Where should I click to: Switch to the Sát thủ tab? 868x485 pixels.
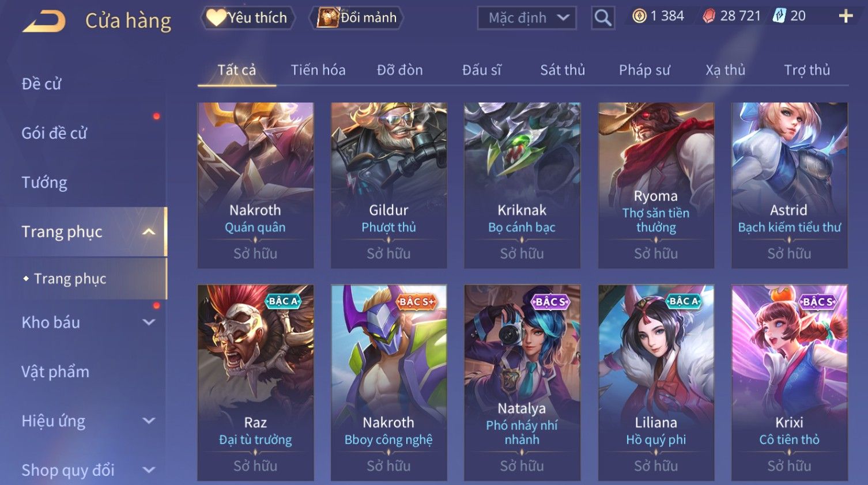tap(563, 70)
